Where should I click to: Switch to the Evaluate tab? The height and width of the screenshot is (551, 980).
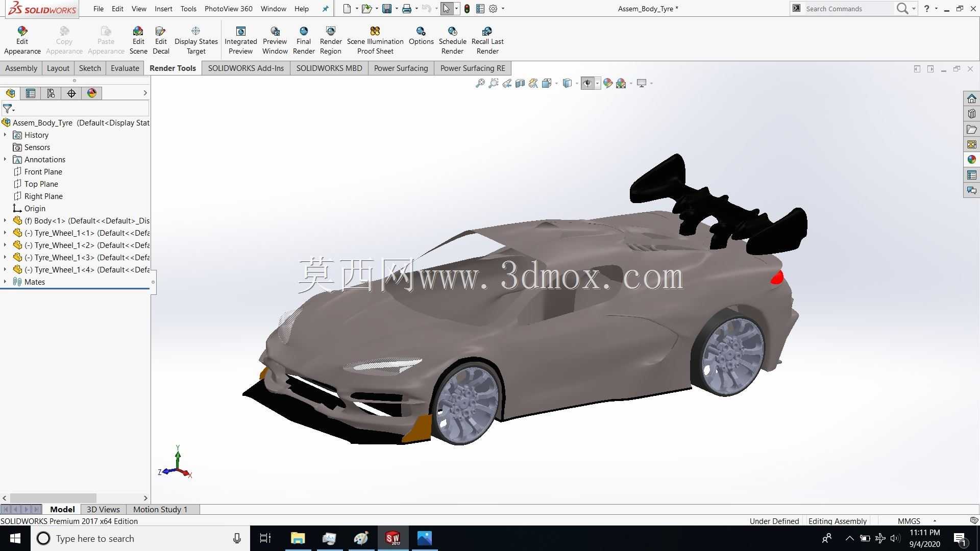click(x=125, y=68)
